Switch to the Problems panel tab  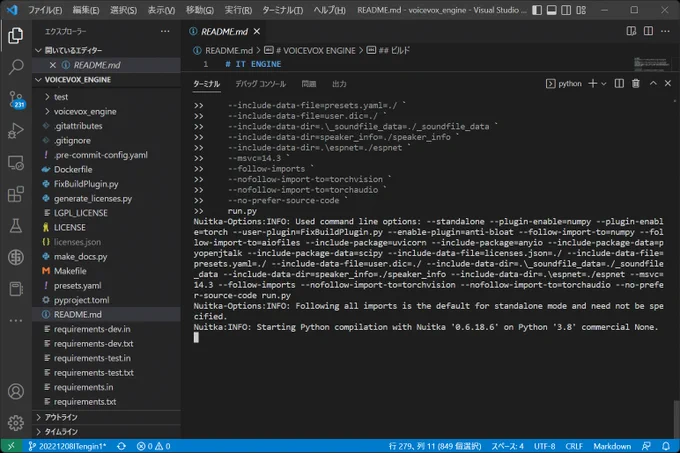309,84
